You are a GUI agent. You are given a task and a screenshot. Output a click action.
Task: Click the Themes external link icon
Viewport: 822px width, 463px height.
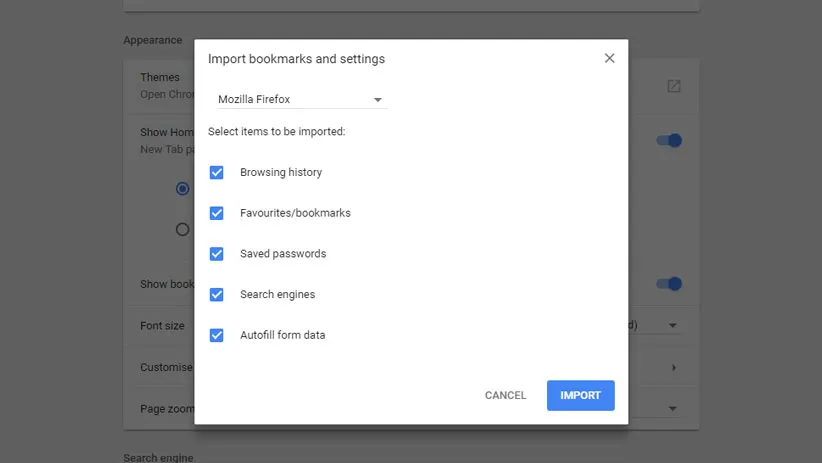673,86
